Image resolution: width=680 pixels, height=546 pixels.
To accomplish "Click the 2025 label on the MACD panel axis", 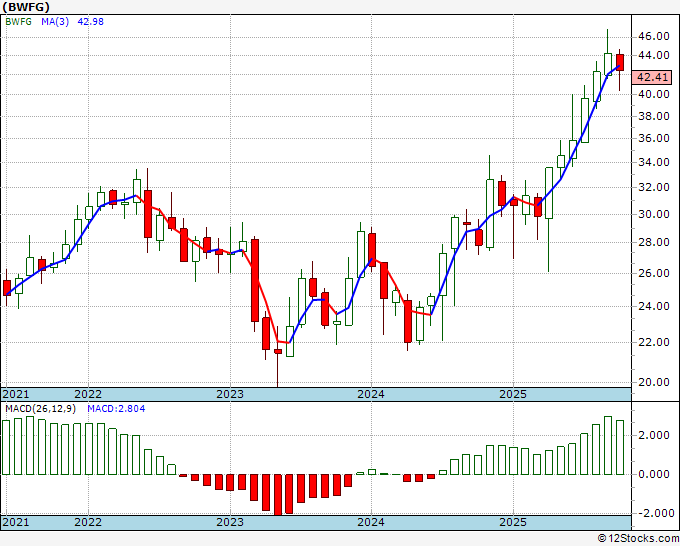I will click(x=513, y=522).
